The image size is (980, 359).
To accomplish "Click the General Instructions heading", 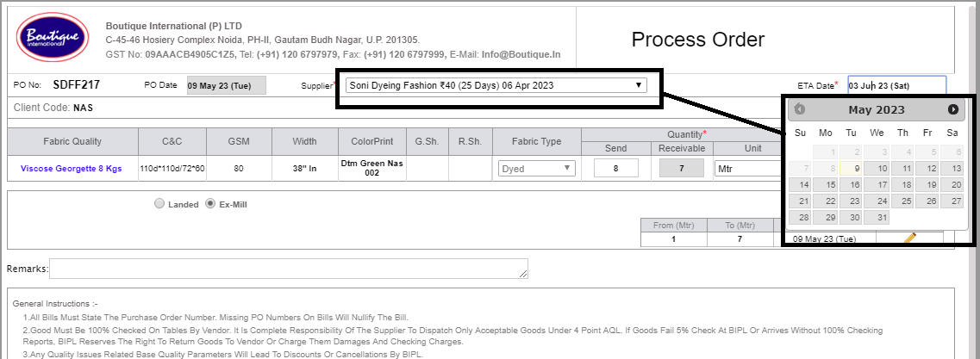I will click(55, 303).
